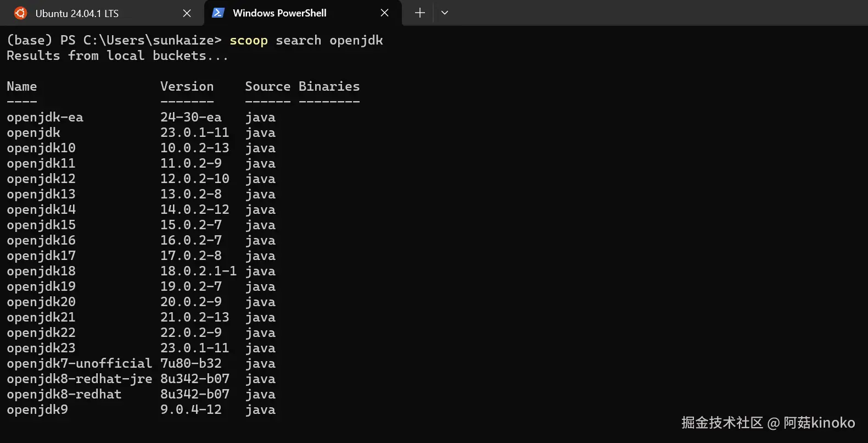Click the 'Version' column header text
The height and width of the screenshot is (443, 868).
pos(187,86)
